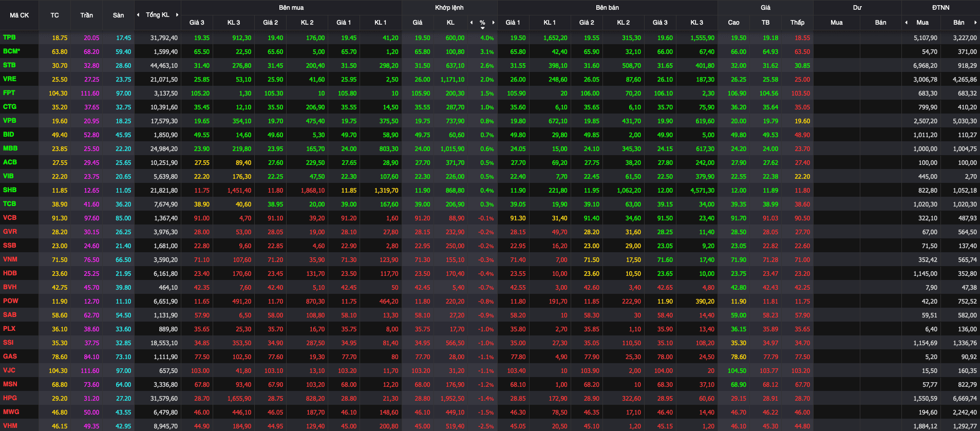980x431 pixels.
Task: Open the TPB stock symbol
Action: (x=9, y=38)
